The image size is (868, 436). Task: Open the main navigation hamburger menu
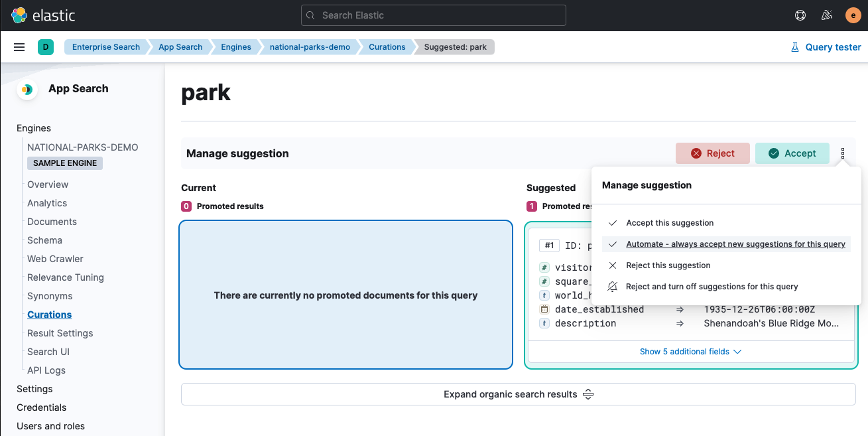[x=19, y=46]
